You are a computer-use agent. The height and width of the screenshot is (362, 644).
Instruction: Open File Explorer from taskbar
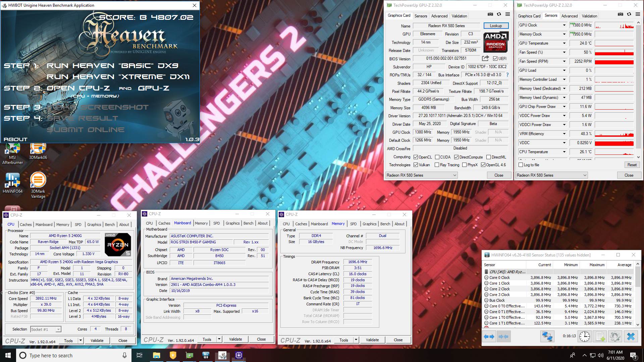(156, 355)
